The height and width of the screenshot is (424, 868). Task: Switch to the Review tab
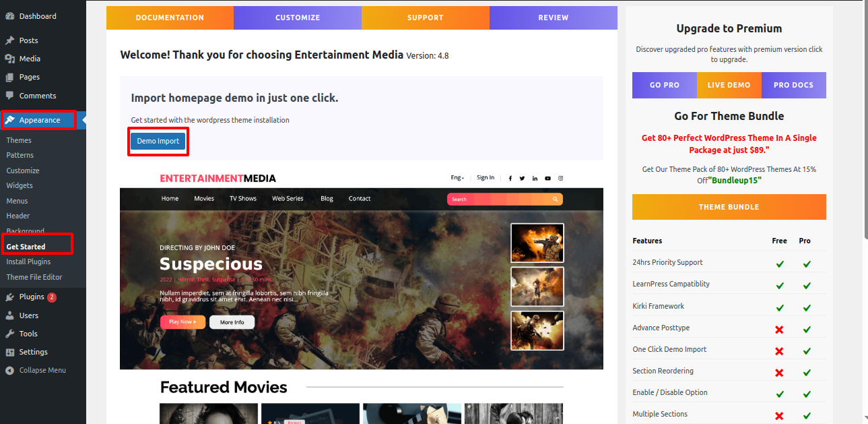click(554, 18)
